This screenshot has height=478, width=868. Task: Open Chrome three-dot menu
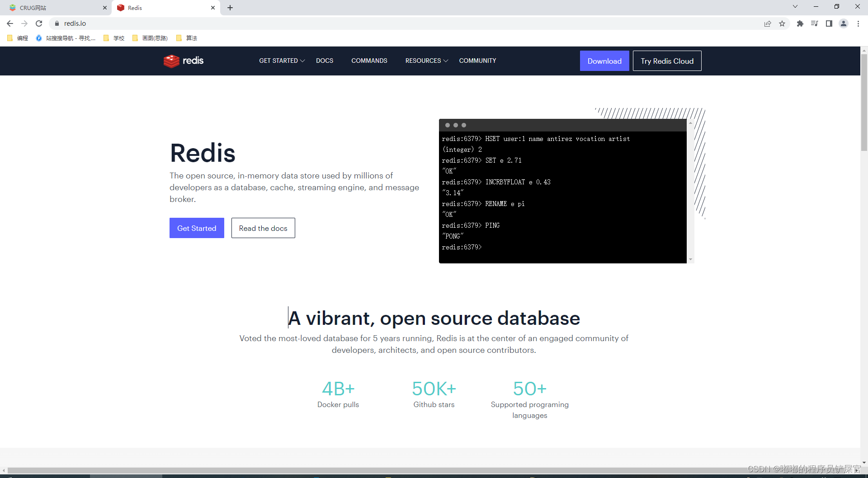pos(858,23)
